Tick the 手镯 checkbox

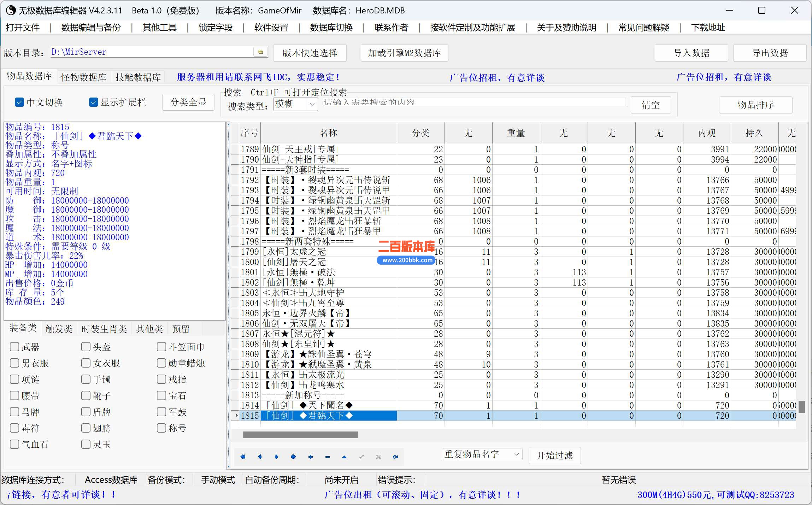click(x=86, y=379)
